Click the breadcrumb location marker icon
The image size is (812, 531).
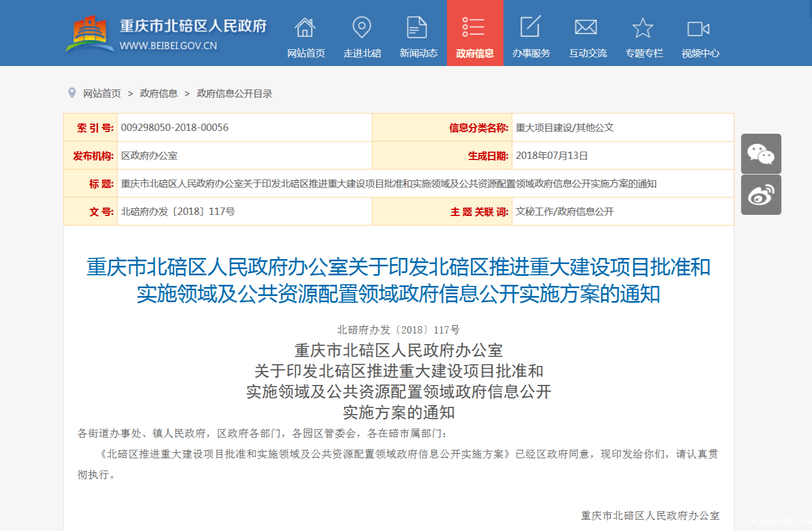(x=72, y=93)
